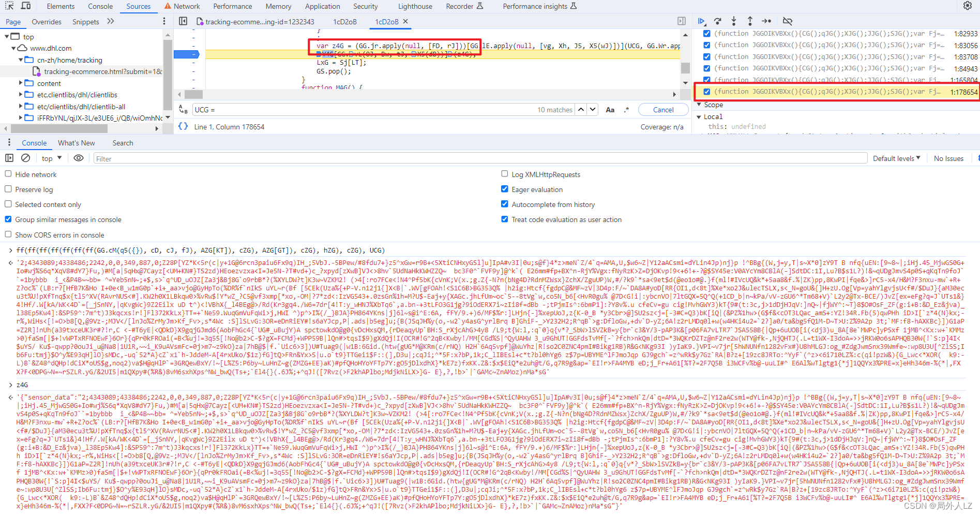
Task: Click the pretty print braces icon
Action: [183, 126]
